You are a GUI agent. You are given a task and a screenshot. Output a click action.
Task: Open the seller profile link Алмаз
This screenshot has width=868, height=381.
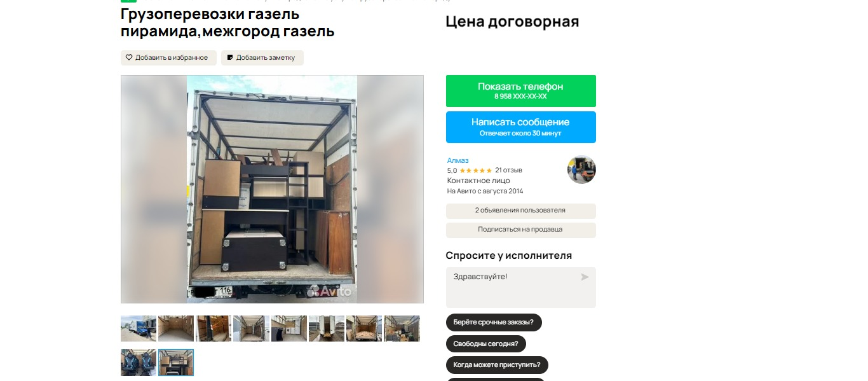tap(458, 160)
